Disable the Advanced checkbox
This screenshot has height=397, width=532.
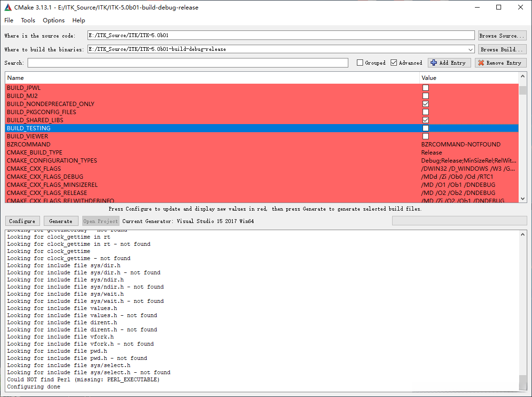coord(394,63)
